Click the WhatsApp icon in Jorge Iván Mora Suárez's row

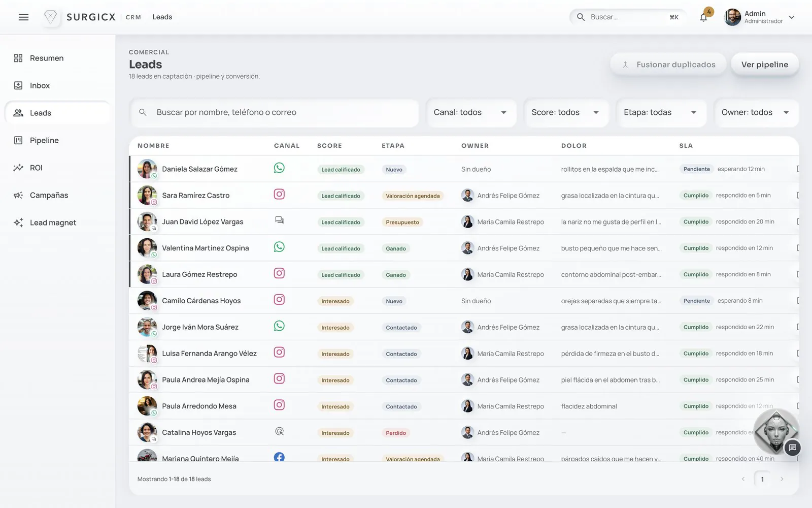point(279,327)
